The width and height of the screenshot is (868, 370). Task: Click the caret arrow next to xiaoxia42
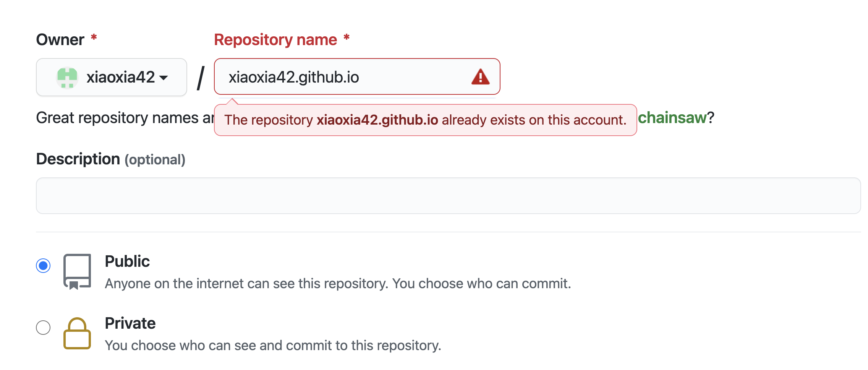click(x=164, y=78)
